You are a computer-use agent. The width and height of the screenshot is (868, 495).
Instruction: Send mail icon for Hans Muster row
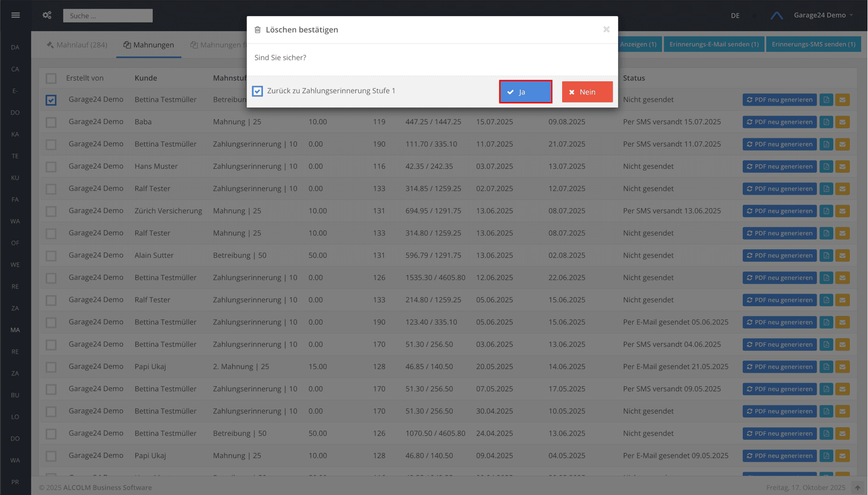pos(843,167)
